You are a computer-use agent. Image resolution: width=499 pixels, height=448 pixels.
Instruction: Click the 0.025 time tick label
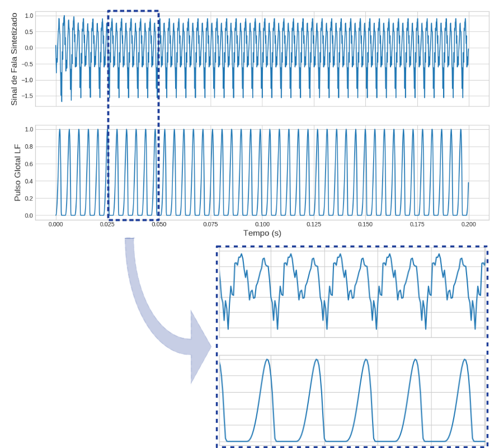107,224
